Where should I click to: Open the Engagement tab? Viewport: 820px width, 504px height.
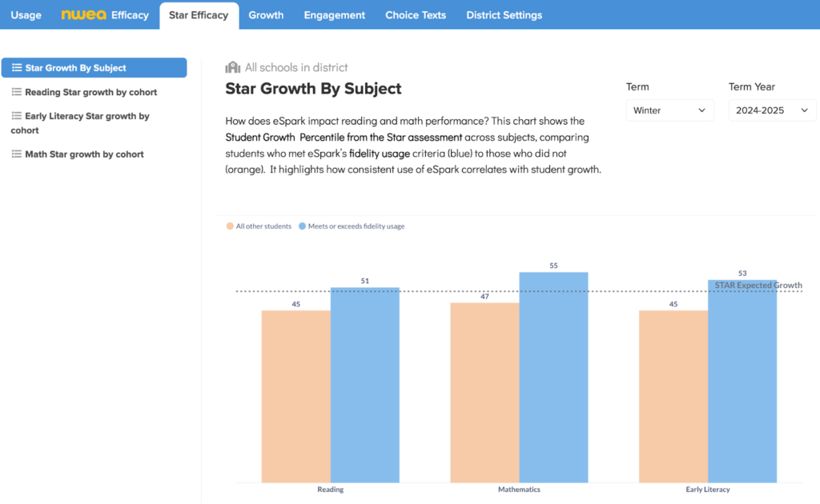(335, 15)
